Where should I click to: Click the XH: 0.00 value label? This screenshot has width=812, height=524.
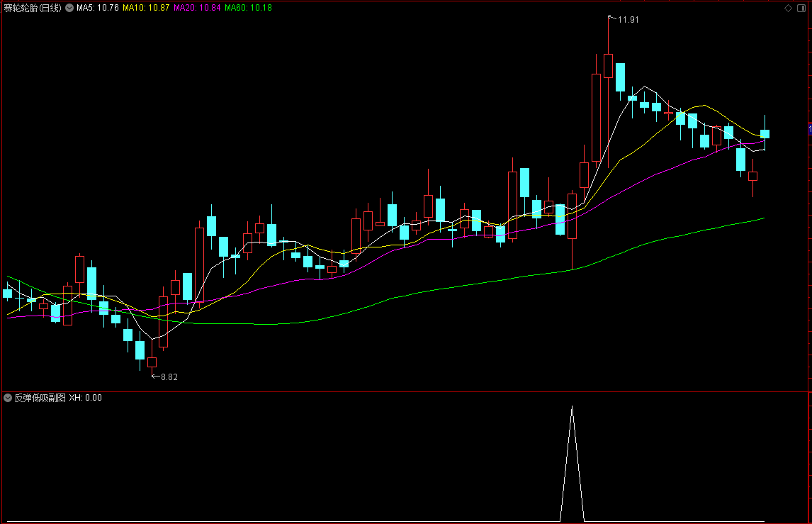(x=86, y=398)
